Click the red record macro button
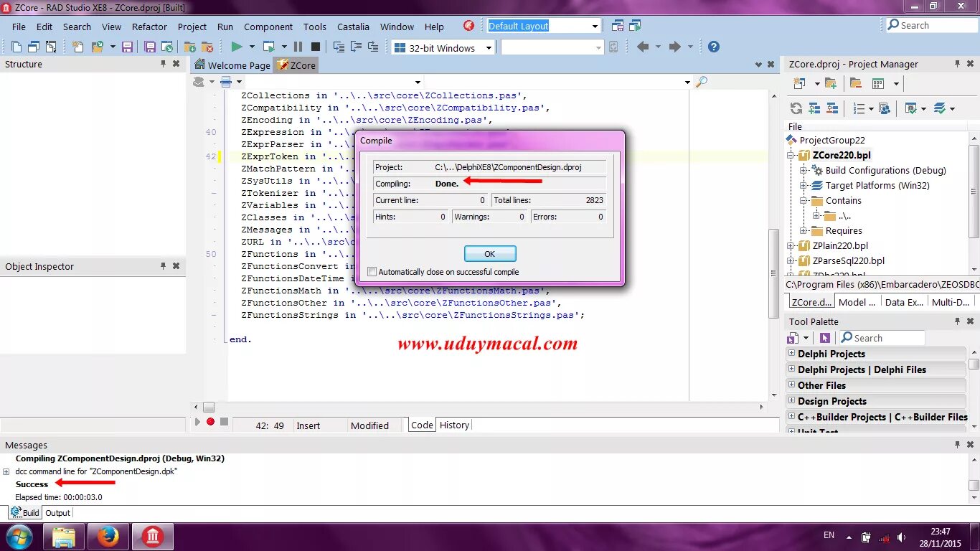980x551 pixels. click(210, 422)
